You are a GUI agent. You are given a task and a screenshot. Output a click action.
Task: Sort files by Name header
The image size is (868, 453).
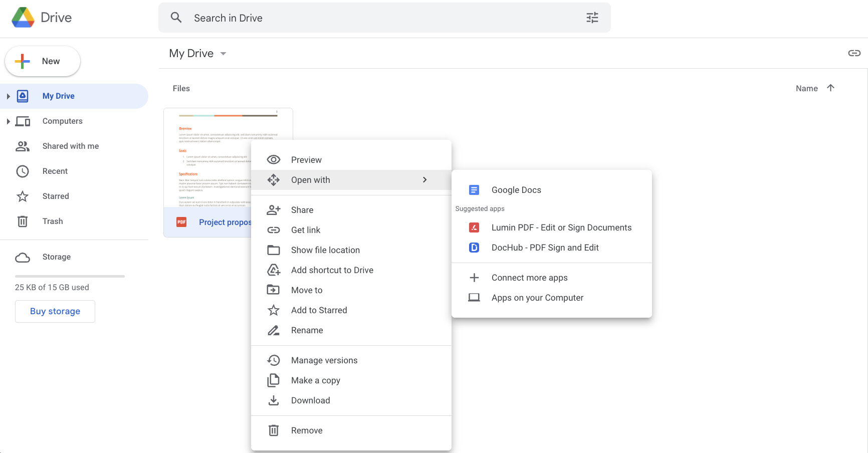point(807,88)
